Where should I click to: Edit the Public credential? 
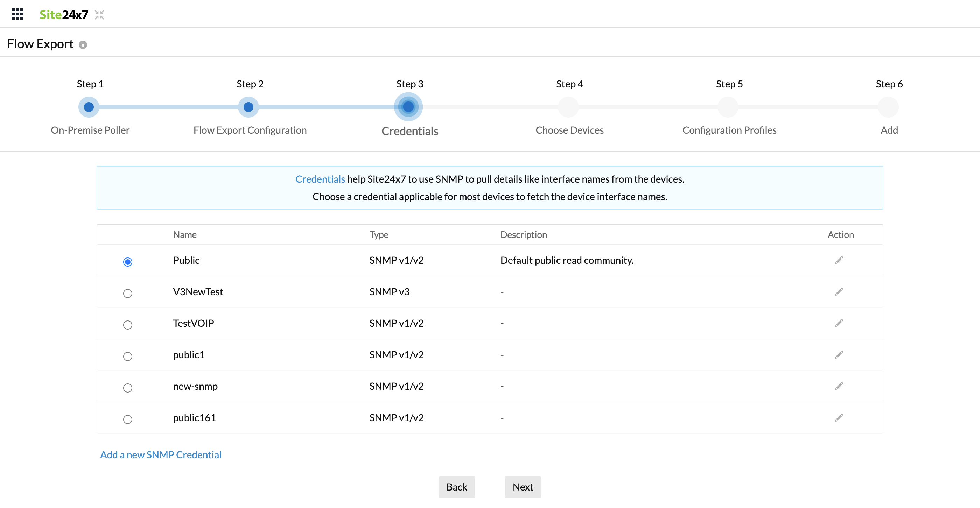coord(839,260)
